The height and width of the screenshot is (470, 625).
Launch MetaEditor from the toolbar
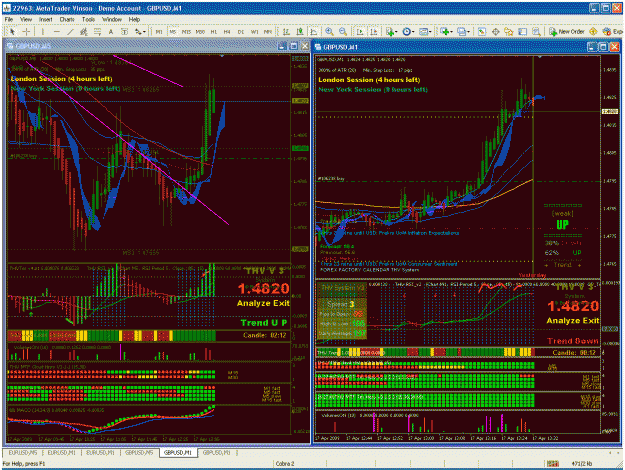[x=593, y=31]
